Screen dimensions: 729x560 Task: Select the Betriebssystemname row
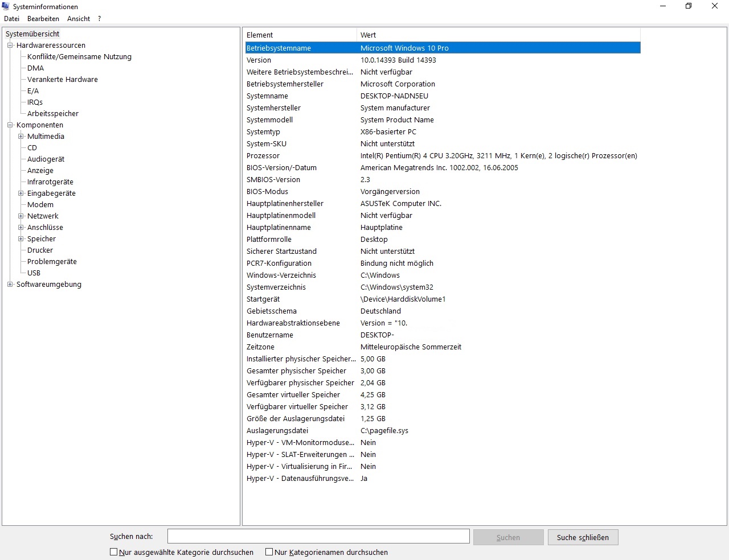click(x=443, y=48)
